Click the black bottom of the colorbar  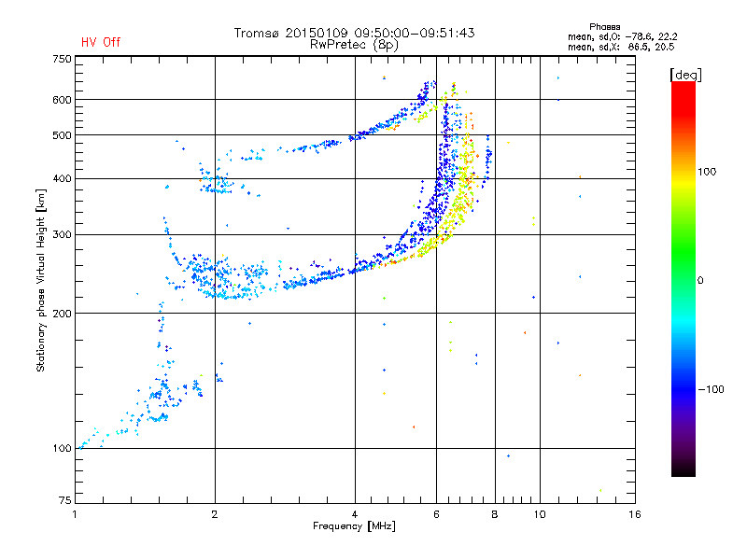684,469
